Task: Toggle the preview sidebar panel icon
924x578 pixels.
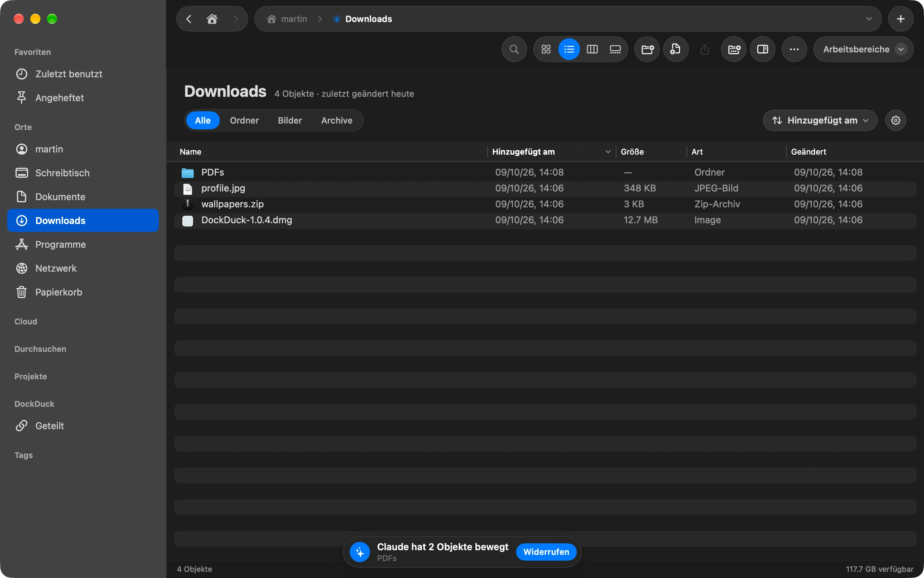Action: tap(763, 49)
